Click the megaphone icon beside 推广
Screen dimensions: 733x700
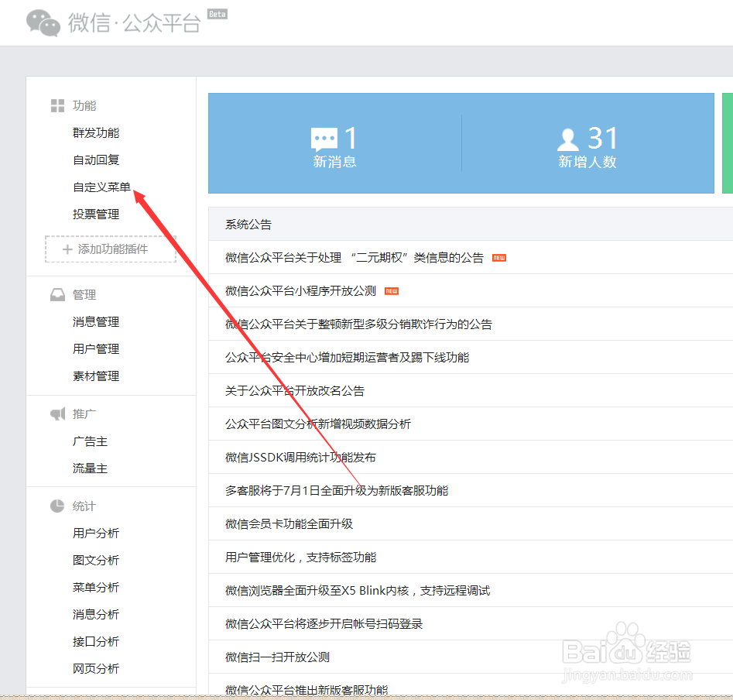(x=58, y=413)
